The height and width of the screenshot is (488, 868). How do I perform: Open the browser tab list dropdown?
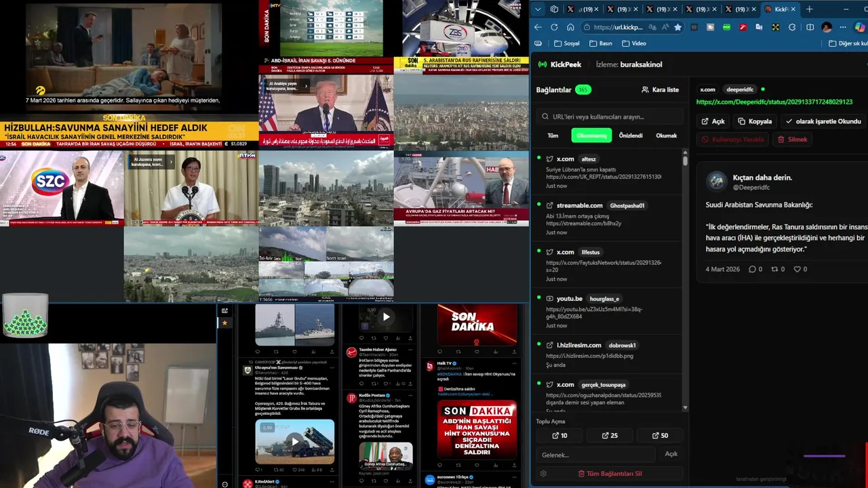coord(538,9)
